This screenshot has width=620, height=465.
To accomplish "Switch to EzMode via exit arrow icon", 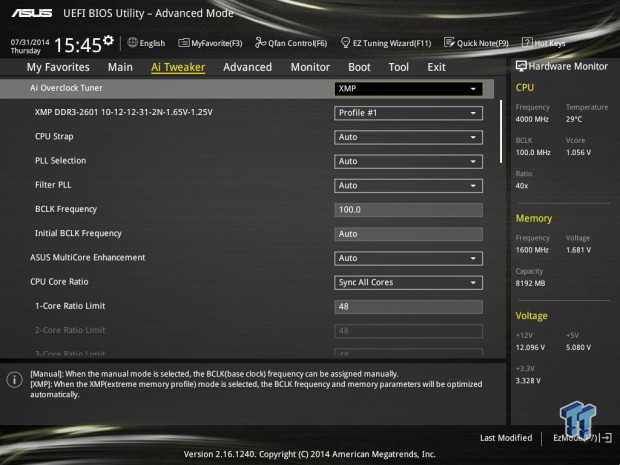I will click(x=606, y=438).
